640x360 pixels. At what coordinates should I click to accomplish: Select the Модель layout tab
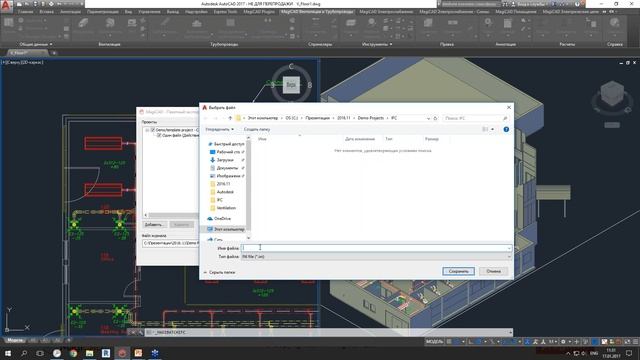[15, 340]
